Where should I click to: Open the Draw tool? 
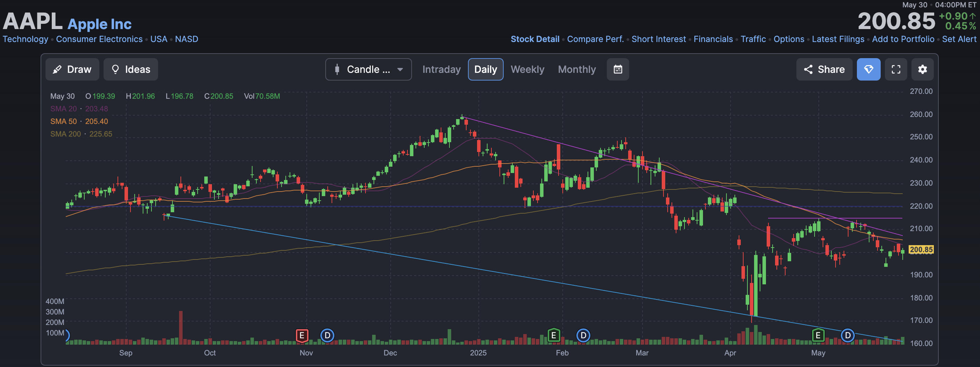point(72,69)
